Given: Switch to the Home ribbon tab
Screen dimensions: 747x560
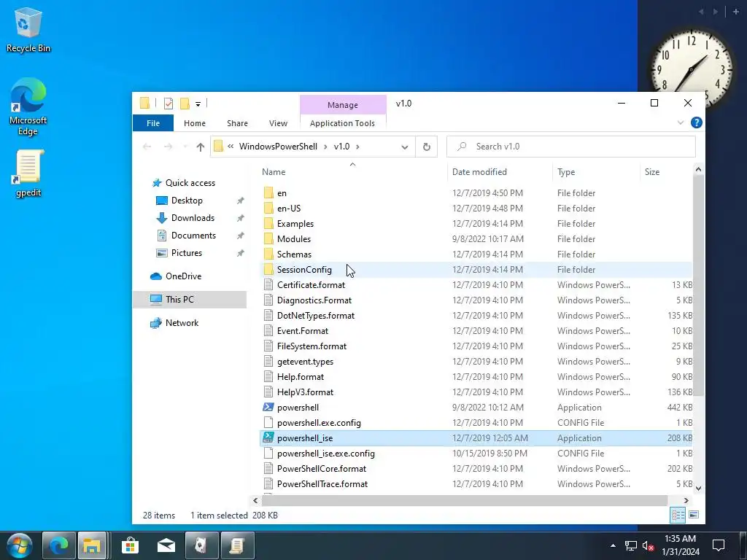Looking at the screenshot, I should pos(194,123).
